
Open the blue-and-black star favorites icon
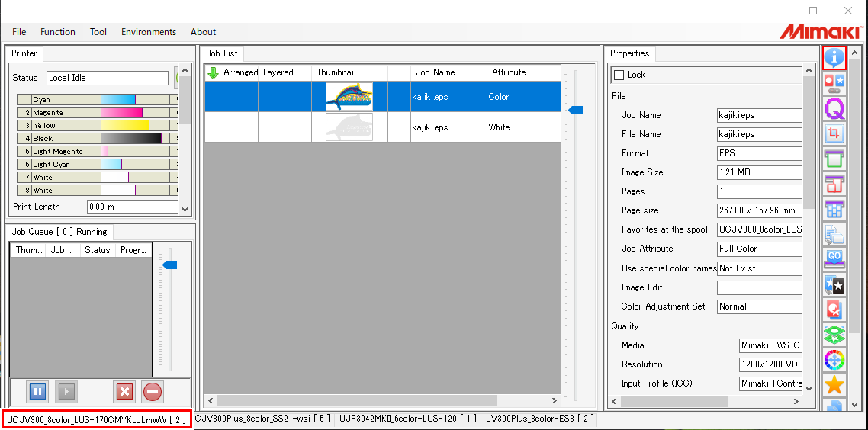834,286
